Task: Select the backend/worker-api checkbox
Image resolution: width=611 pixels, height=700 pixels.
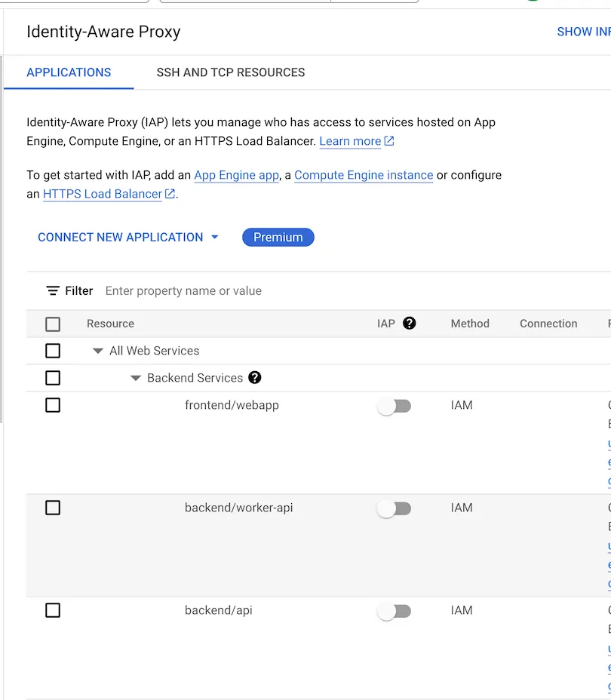Action: coord(53,508)
